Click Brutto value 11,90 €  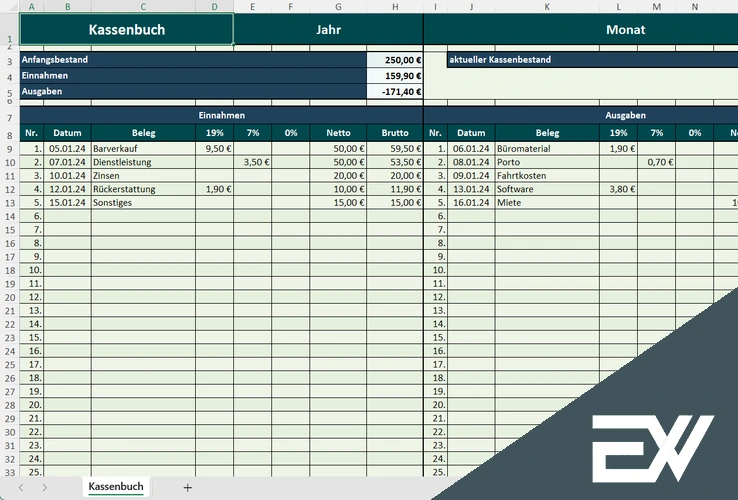[395, 189]
